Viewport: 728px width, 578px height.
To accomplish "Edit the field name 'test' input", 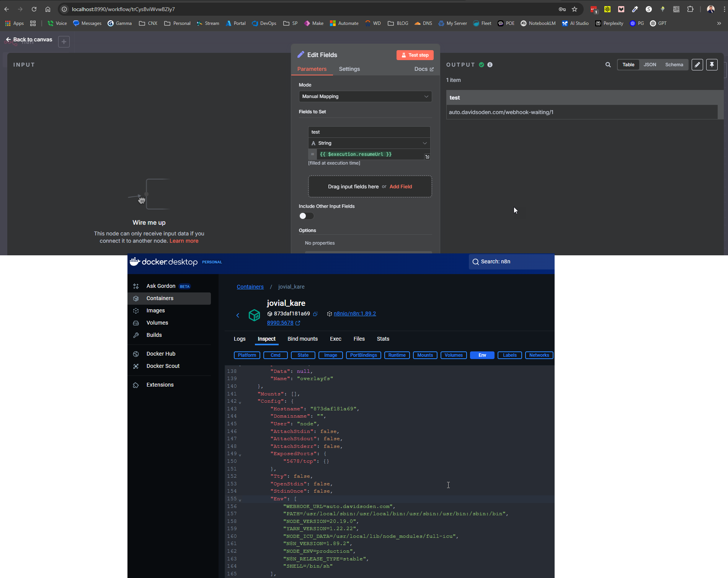I will 369,132.
